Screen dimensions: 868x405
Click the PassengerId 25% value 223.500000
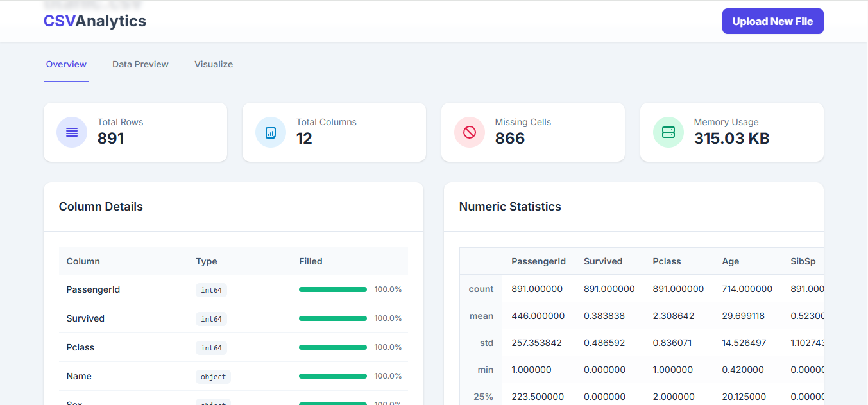538,397
